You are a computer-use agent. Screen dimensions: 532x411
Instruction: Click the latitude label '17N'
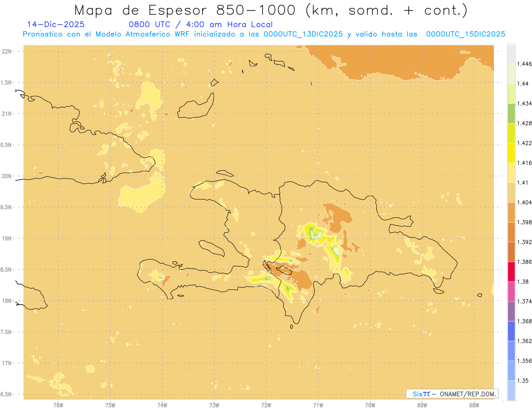pos(7,364)
